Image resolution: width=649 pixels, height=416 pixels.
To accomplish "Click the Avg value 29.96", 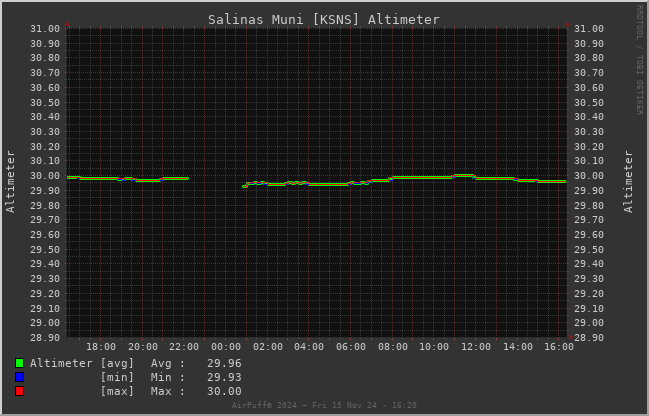I will pyautogui.click(x=224, y=363).
